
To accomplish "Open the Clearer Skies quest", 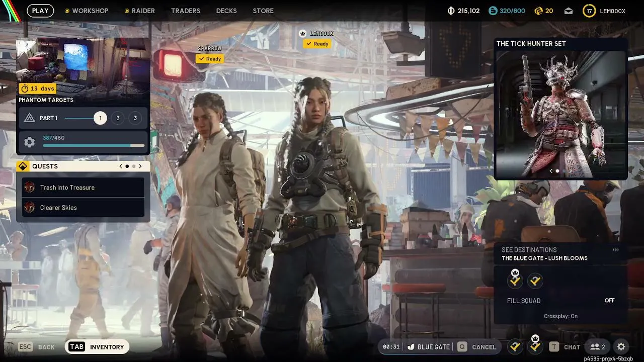I will pos(83,208).
